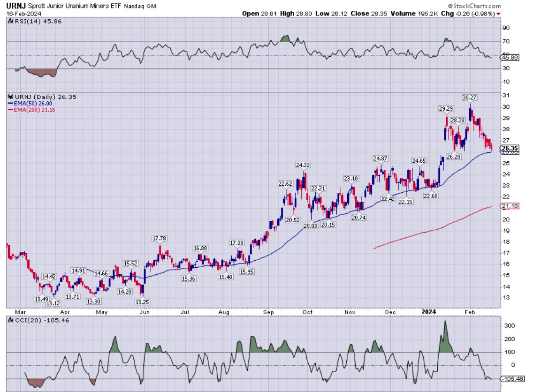Screen dimensions: 533x392
Task: Click the 29.29 price label
Action: click(446, 109)
